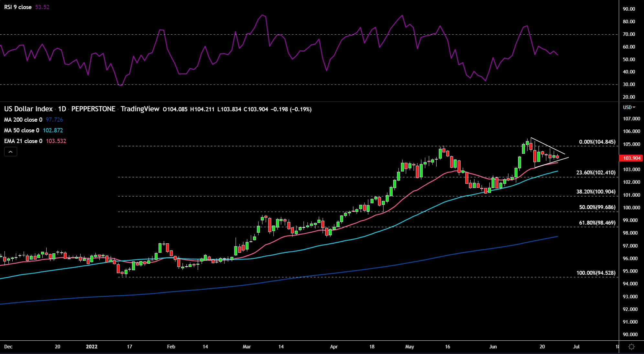The image size is (644, 354).
Task: Click the EMA 21 close 0 legend
Action: click(x=23, y=141)
